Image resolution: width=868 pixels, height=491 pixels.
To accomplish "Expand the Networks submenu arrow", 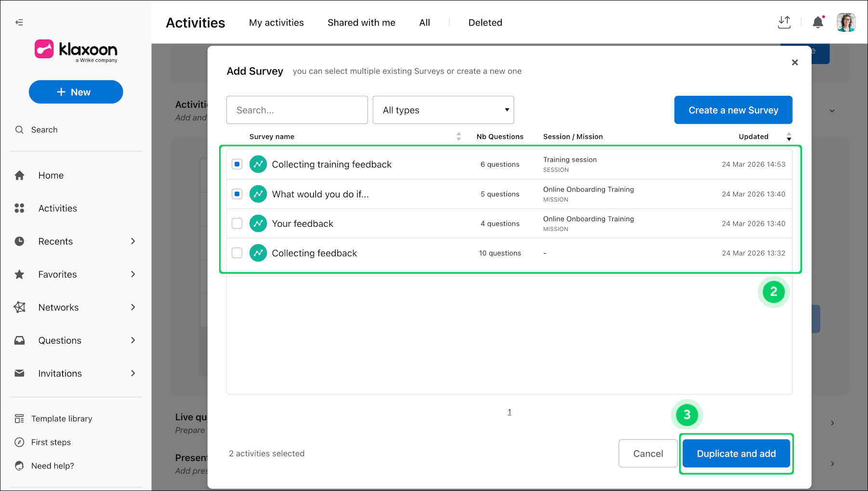I will [x=133, y=307].
